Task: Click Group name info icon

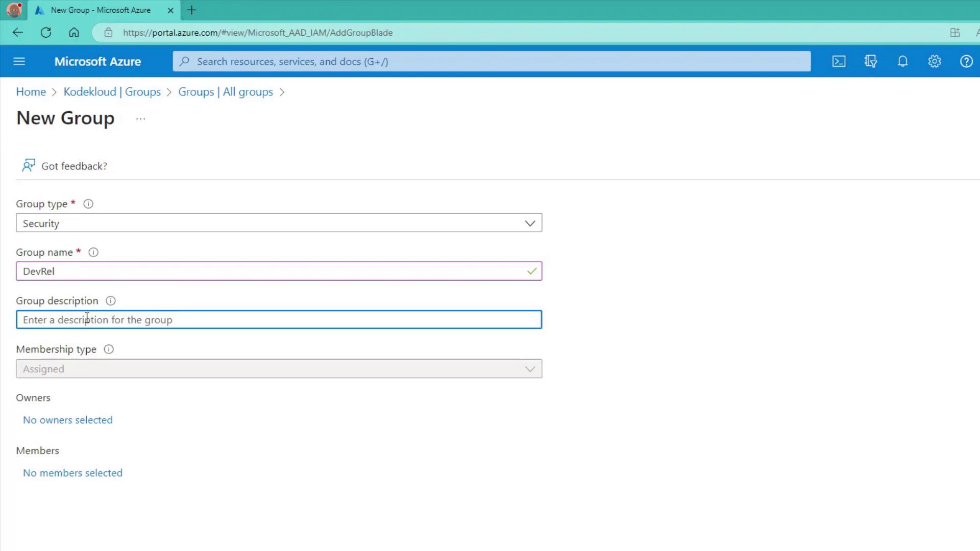Action: pos(93,253)
